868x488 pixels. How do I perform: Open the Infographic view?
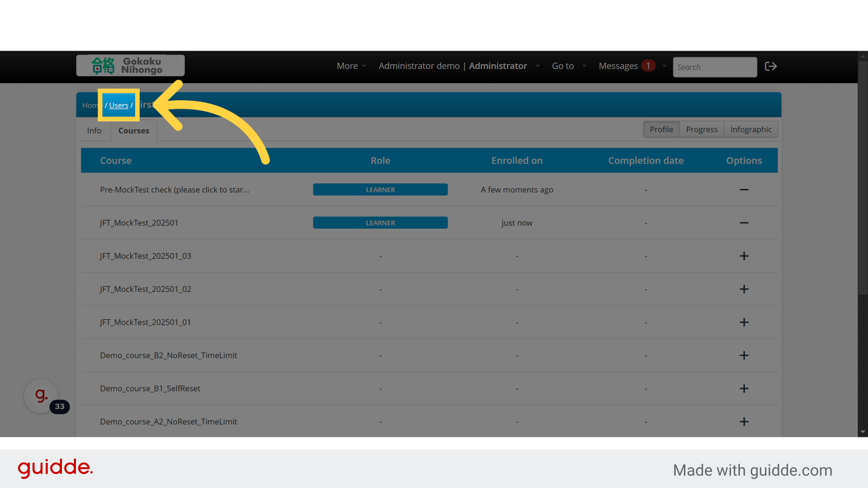[750, 129]
